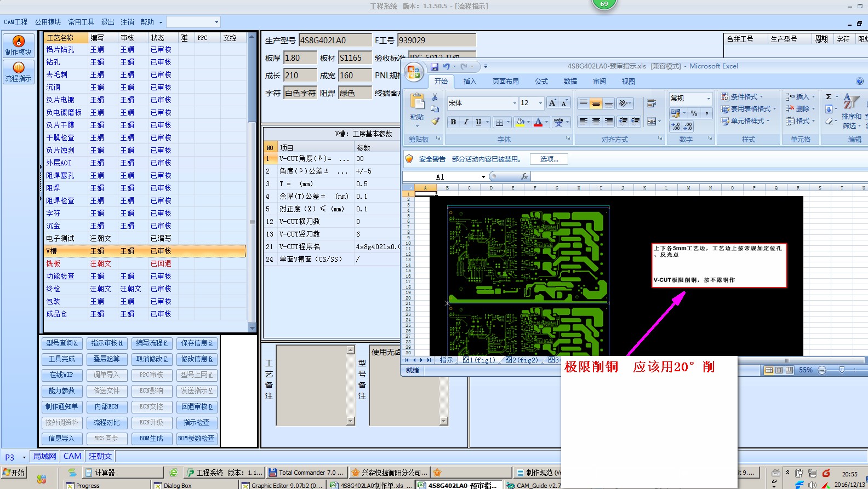Click the BOM参数检查 button
Screen dimensions: 868x489
pos(196,439)
